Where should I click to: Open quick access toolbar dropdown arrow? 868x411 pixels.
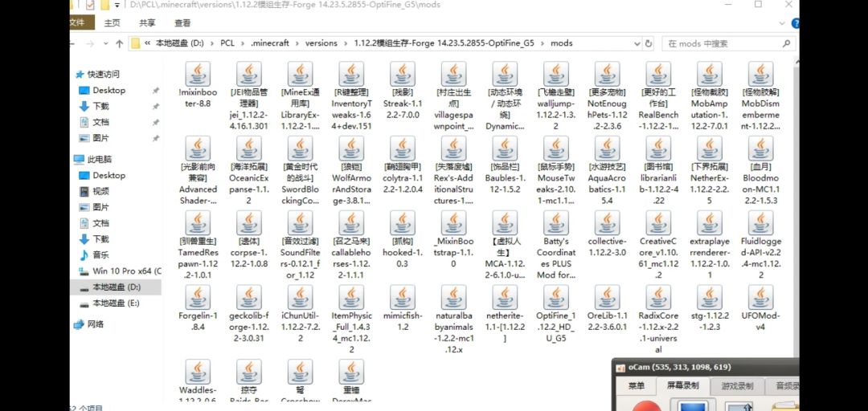pyautogui.click(x=117, y=5)
